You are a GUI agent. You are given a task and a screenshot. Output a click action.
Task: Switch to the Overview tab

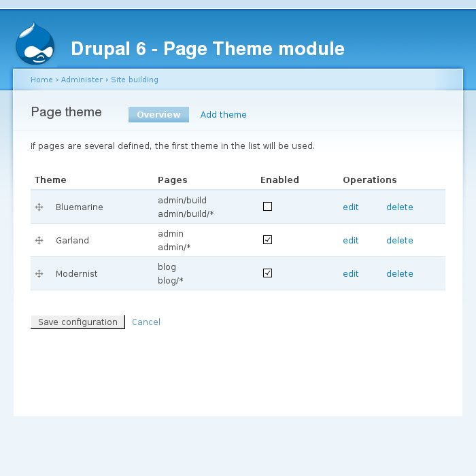(x=158, y=114)
